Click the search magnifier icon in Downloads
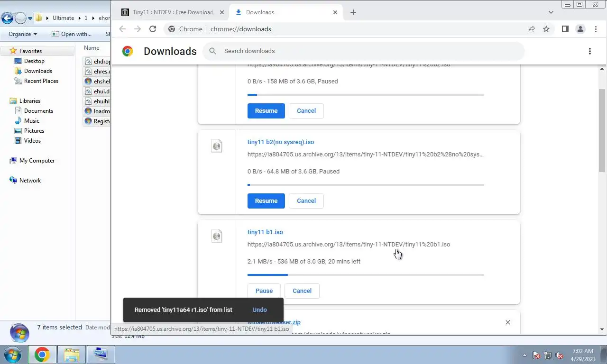This screenshot has height=364, width=607. [x=213, y=51]
